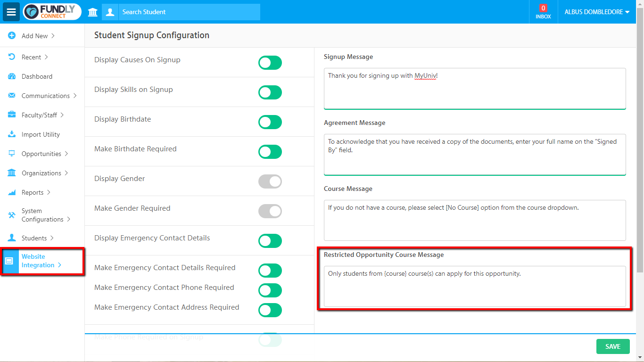Click the Communications envelope icon
The height and width of the screenshot is (362, 644).
click(x=12, y=96)
